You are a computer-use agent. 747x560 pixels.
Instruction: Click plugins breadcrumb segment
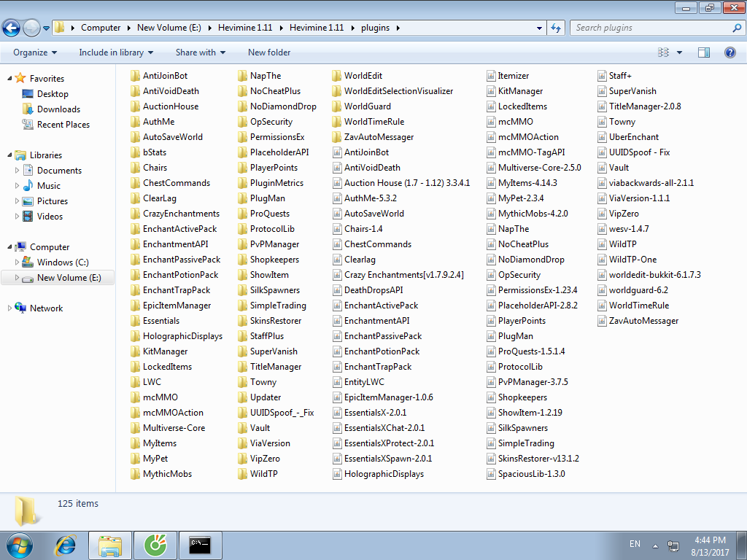[x=376, y=28]
